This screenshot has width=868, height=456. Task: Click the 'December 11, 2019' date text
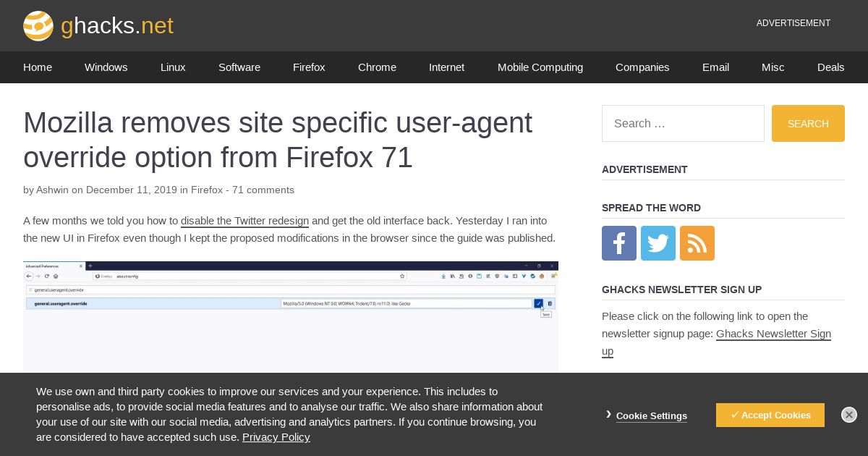click(132, 190)
